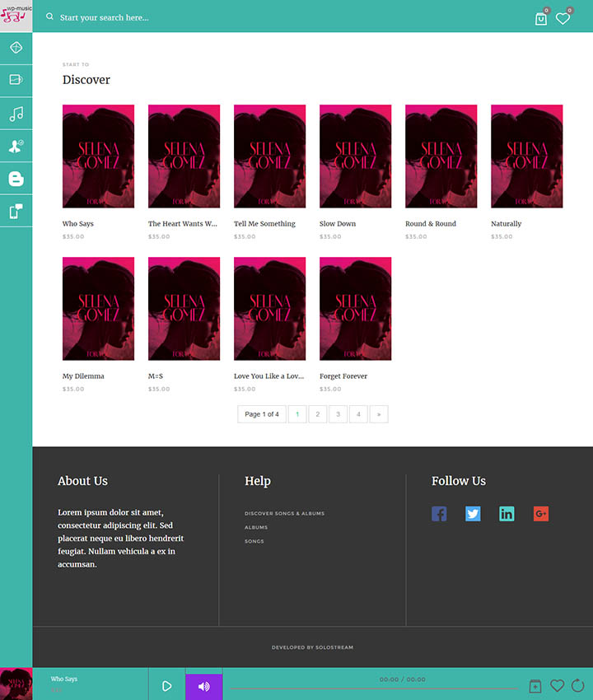Open the Albums sidebar icon

click(16, 81)
